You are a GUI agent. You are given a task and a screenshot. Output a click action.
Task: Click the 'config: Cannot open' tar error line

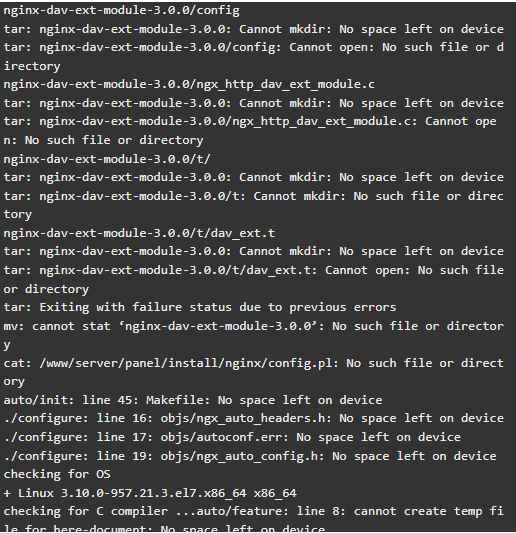[x=254, y=47]
